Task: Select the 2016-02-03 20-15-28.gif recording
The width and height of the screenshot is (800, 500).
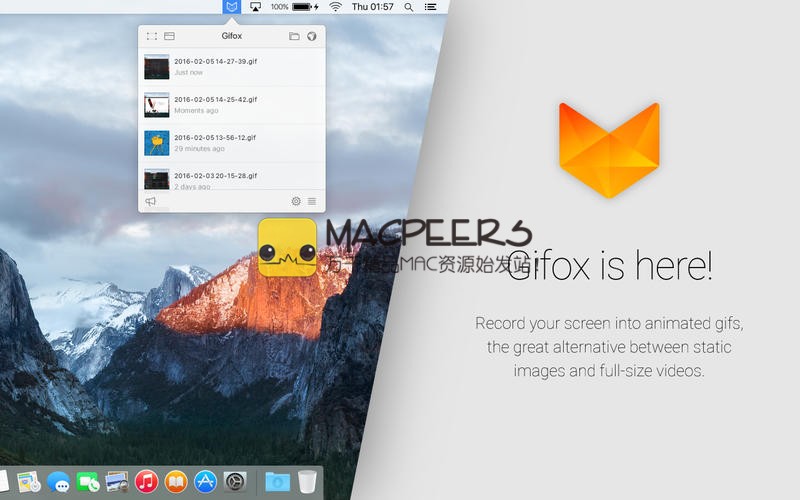Action: tap(231, 180)
